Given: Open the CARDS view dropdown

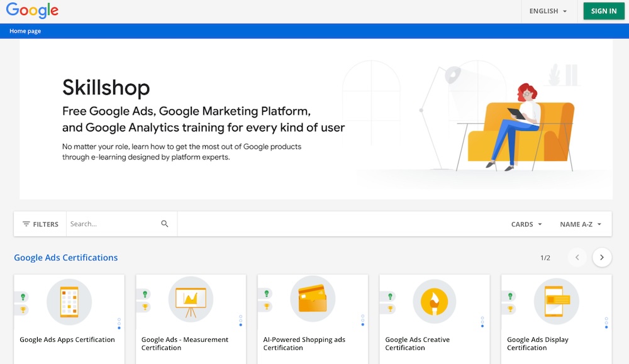Looking at the screenshot, I should [526, 224].
